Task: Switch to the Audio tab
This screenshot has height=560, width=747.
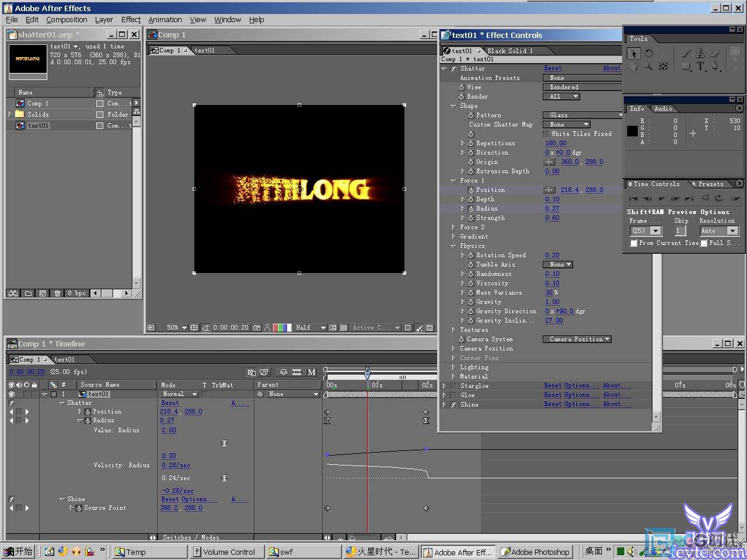Action: (x=663, y=109)
